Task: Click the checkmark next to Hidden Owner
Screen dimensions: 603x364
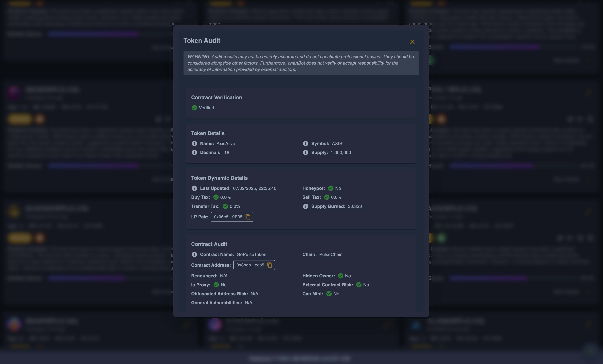Action: pyautogui.click(x=341, y=276)
